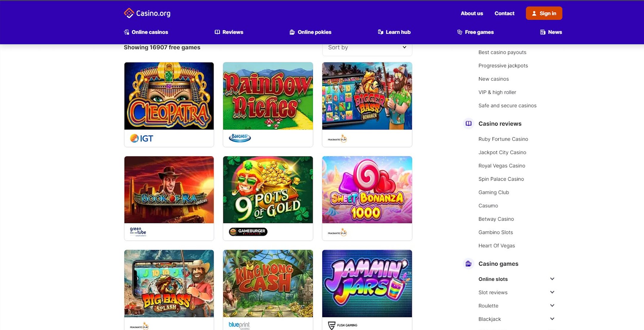Screen dimensions: 644x330
Task: Expand the Roulette submenu chevron
Action: click(x=552, y=306)
